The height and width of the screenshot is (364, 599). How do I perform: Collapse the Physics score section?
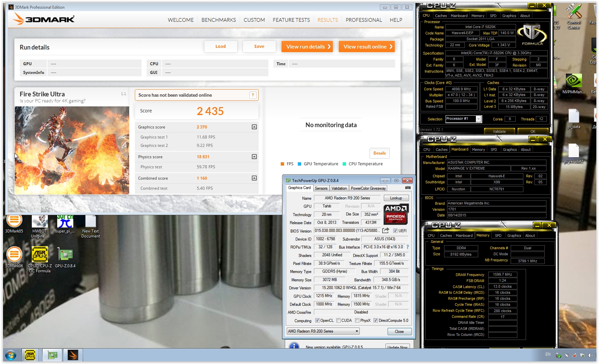pyautogui.click(x=254, y=157)
